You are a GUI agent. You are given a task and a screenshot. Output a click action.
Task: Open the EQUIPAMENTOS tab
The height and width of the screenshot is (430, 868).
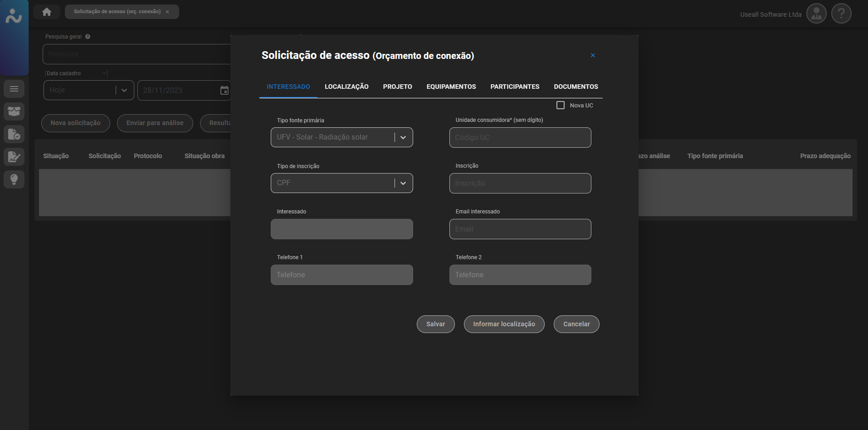[451, 87]
